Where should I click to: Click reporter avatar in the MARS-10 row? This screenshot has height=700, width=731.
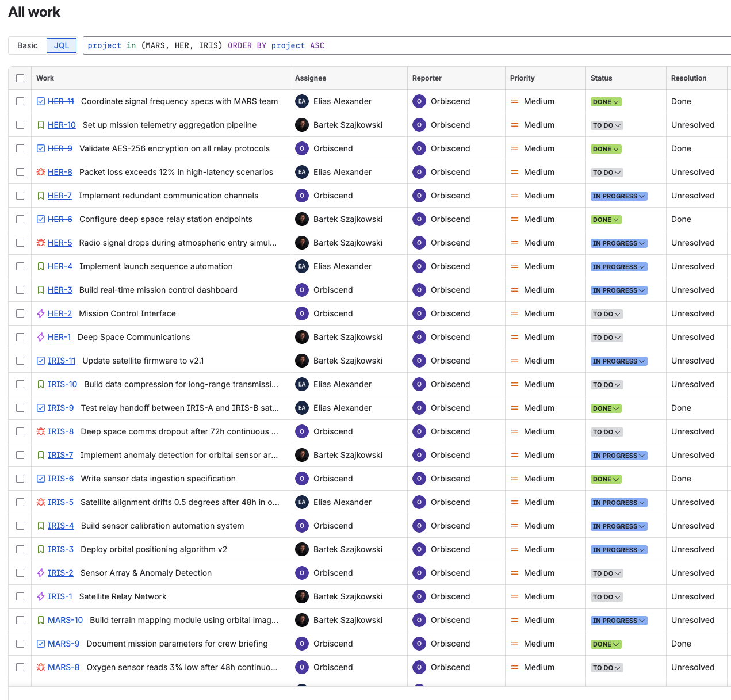click(419, 620)
